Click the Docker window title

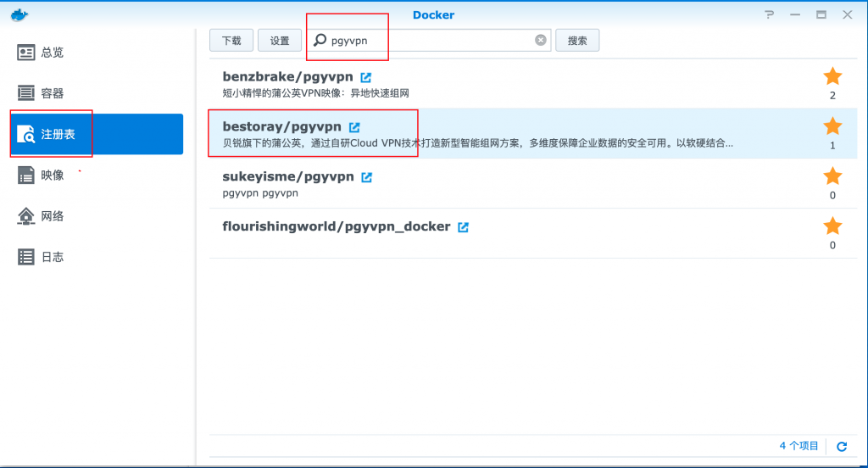[433, 15]
